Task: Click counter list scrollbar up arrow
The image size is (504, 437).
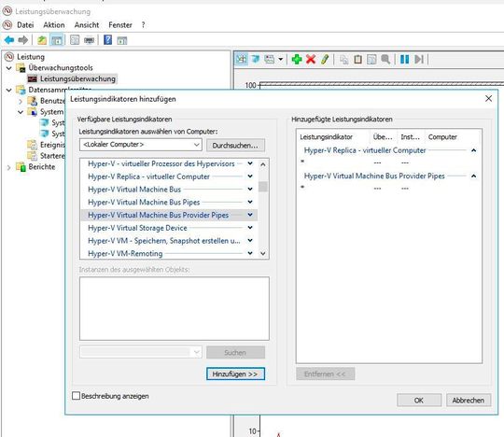Action: tap(263, 164)
